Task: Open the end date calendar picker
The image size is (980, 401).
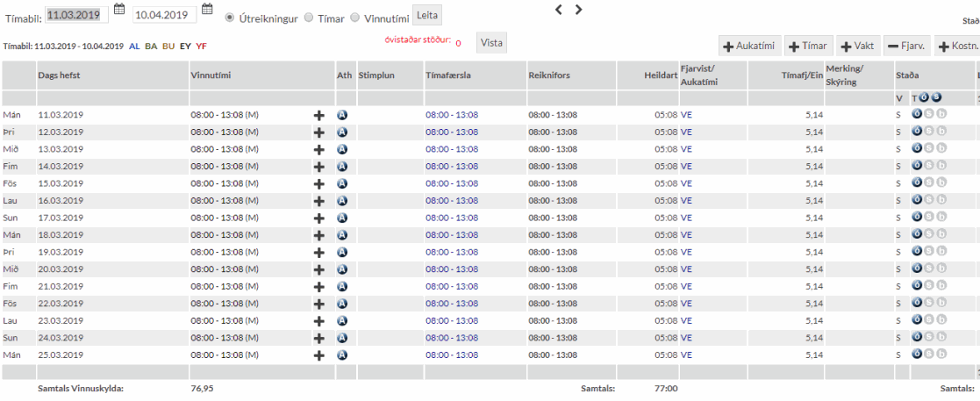Action: (x=207, y=11)
